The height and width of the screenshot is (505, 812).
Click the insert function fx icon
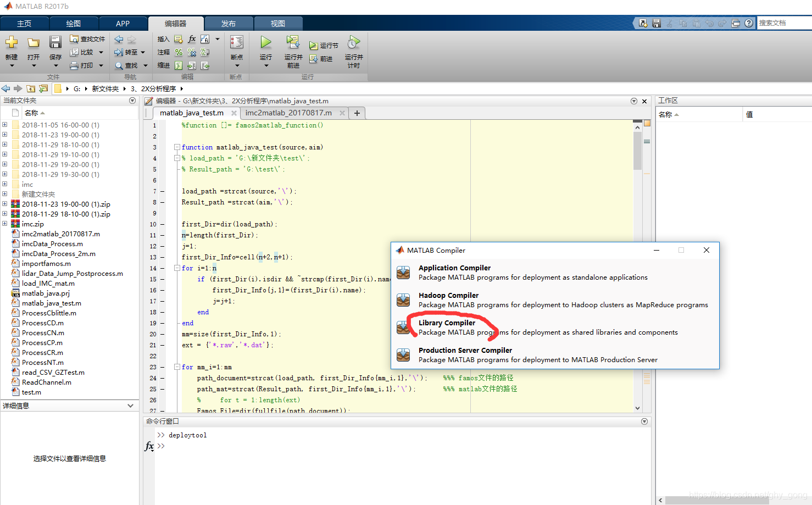pyautogui.click(x=192, y=39)
